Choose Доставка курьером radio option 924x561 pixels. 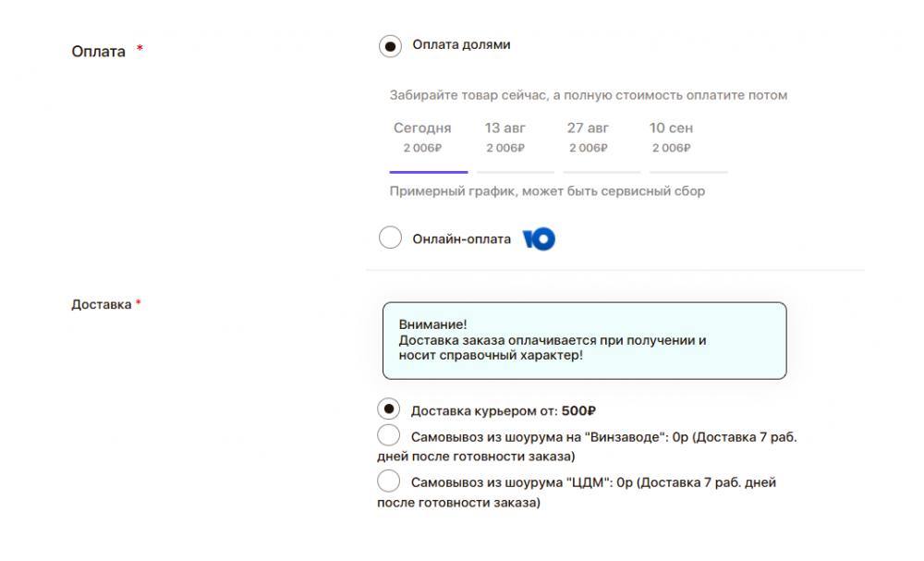point(389,409)
